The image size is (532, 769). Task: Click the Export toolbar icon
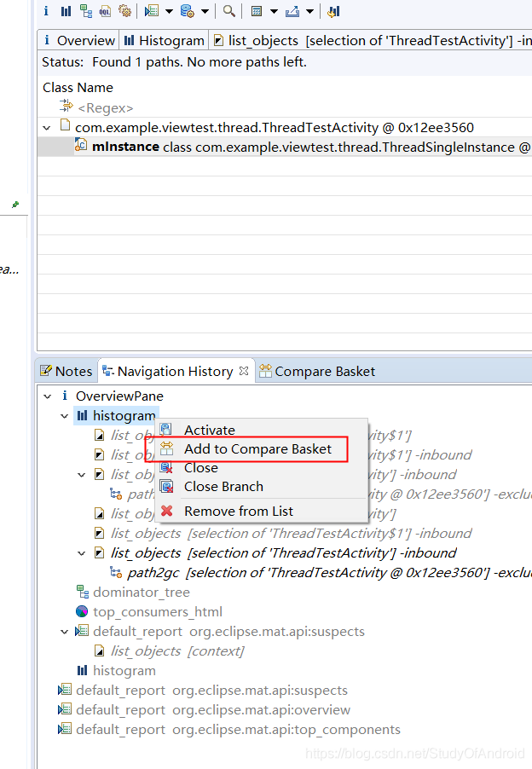pyautogui.click(x=292, y=11)
